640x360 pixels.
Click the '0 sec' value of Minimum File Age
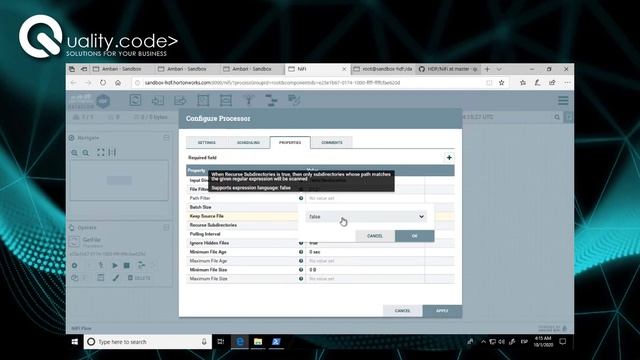pyautogui.click(x=315, y=252)
